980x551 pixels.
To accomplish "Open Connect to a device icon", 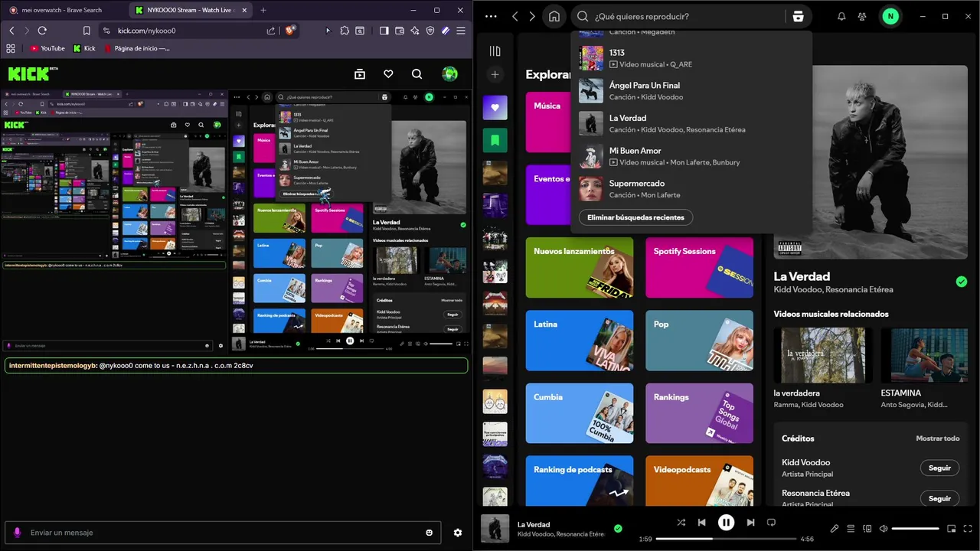I will (x=867, y=528).
